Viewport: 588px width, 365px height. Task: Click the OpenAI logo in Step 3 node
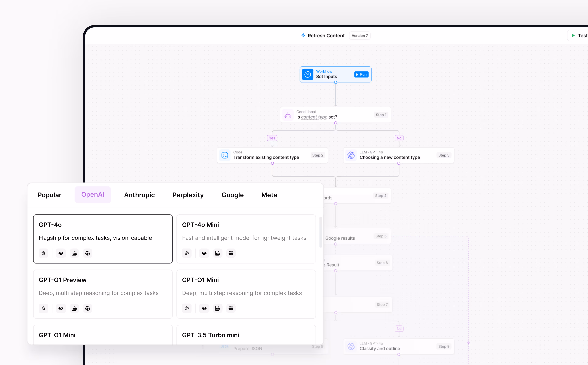351,155
